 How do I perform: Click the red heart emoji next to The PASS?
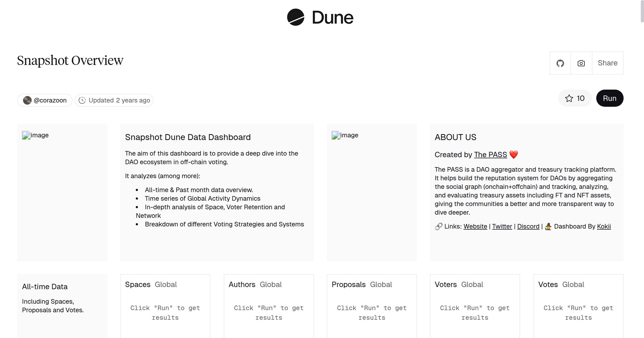click(514, 154)
